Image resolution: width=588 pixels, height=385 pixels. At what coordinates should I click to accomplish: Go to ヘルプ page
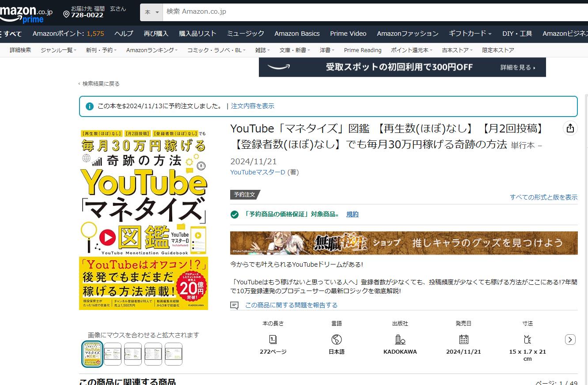[x=124, y=34]
